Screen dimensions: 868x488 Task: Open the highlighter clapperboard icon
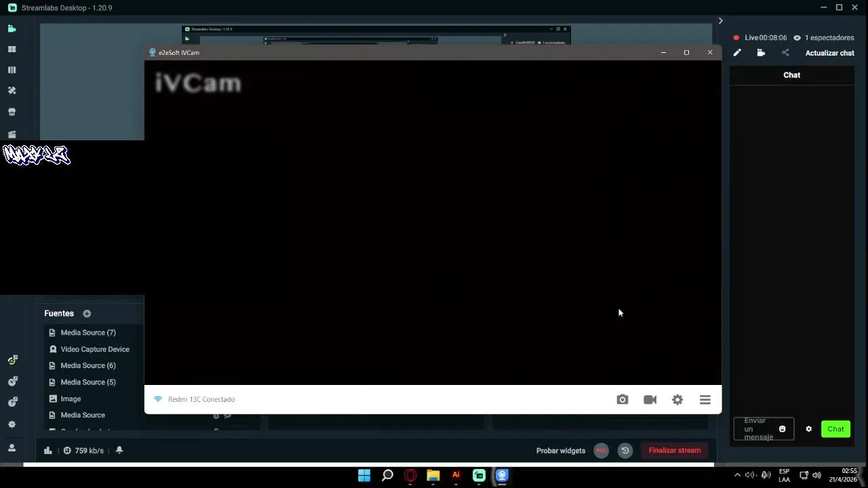click(12, 134)
